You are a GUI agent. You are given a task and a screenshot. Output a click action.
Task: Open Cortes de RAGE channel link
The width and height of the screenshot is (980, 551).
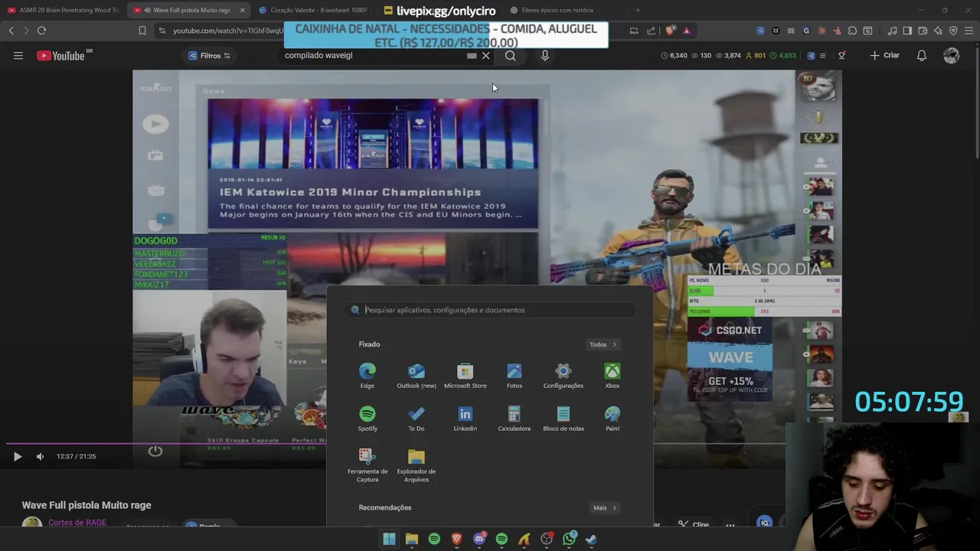(x=77, y=523)
